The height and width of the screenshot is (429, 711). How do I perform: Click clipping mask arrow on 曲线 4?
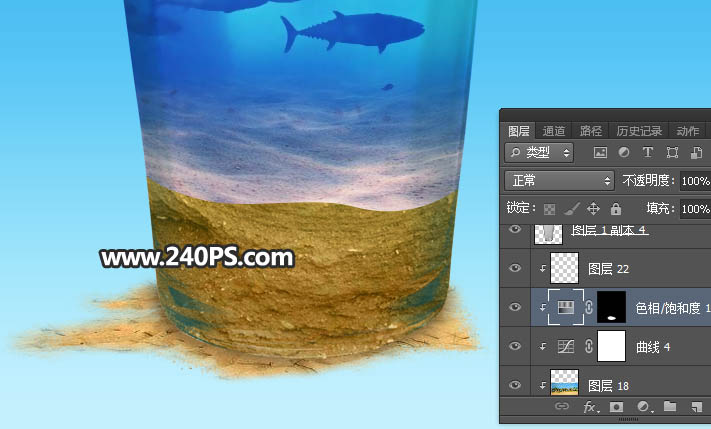[x=542, y=346]
